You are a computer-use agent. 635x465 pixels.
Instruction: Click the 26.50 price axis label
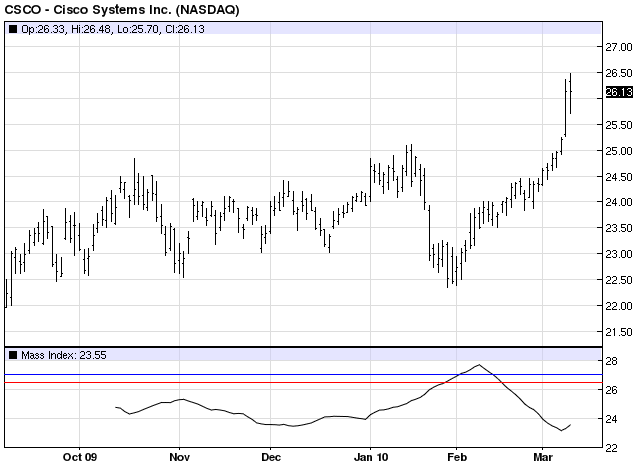click(x=619, y=73)
